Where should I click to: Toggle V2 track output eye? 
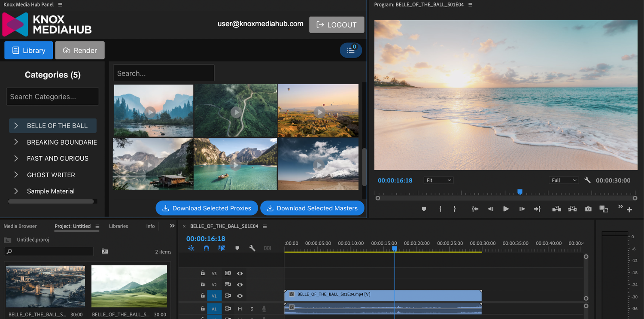(x=240, y=284)
